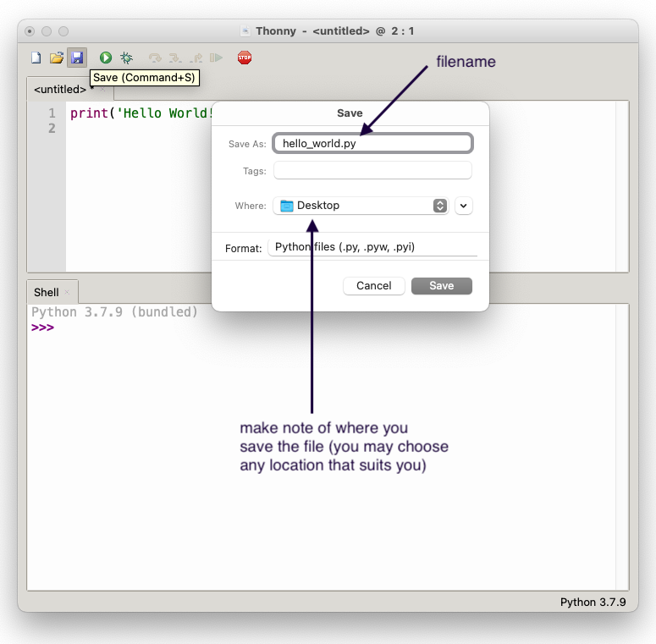
Task: Close the Shell tab
Action: click(67, 292)
